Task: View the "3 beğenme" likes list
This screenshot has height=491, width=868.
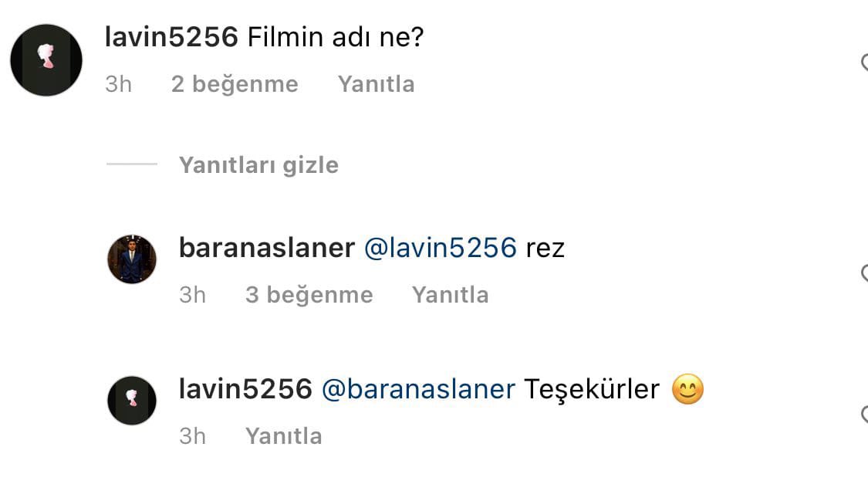Action: click(x=309, y=295)
